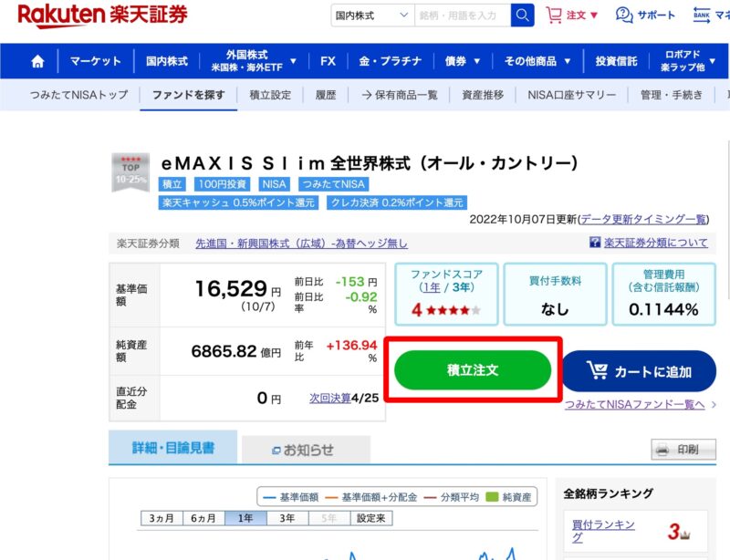Click the つみたてNISA tag
Screen dimensions: 730x560
[334, 184]
